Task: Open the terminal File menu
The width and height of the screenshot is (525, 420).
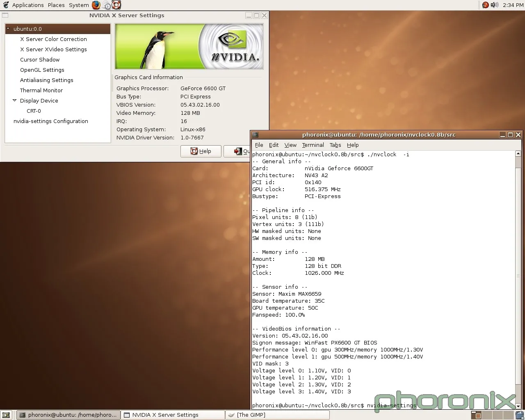Action: (259, 145)
